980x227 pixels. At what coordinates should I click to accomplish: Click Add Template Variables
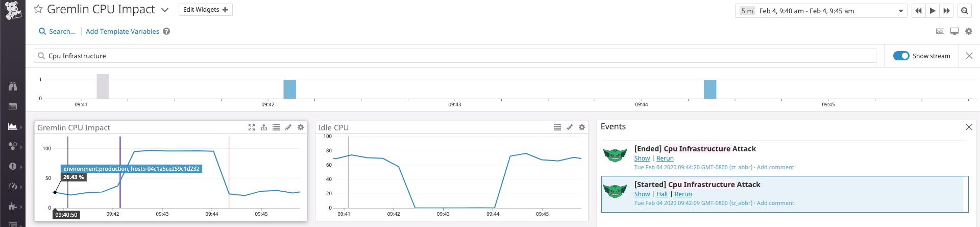point(122,31)
